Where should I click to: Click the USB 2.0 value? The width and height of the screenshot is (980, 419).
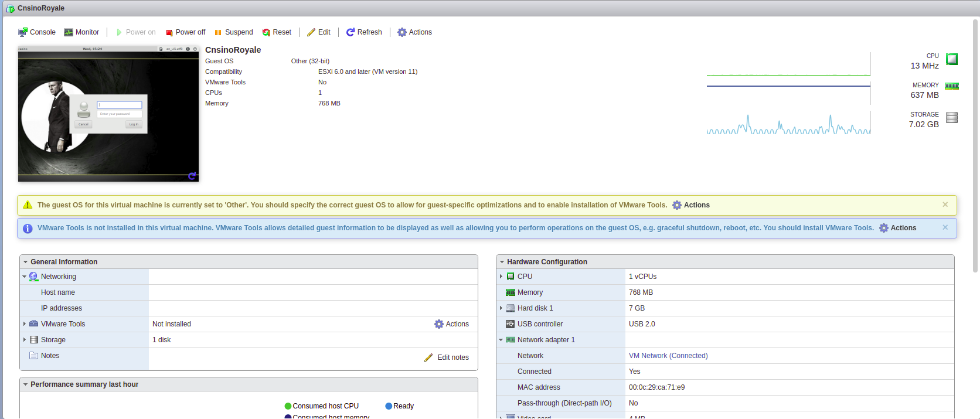[642, 324]
